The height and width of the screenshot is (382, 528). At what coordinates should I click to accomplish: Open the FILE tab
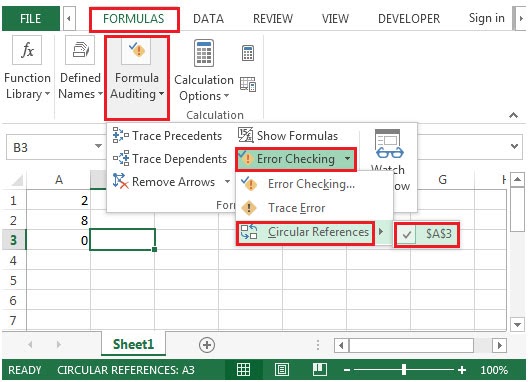tap(30, 19)
